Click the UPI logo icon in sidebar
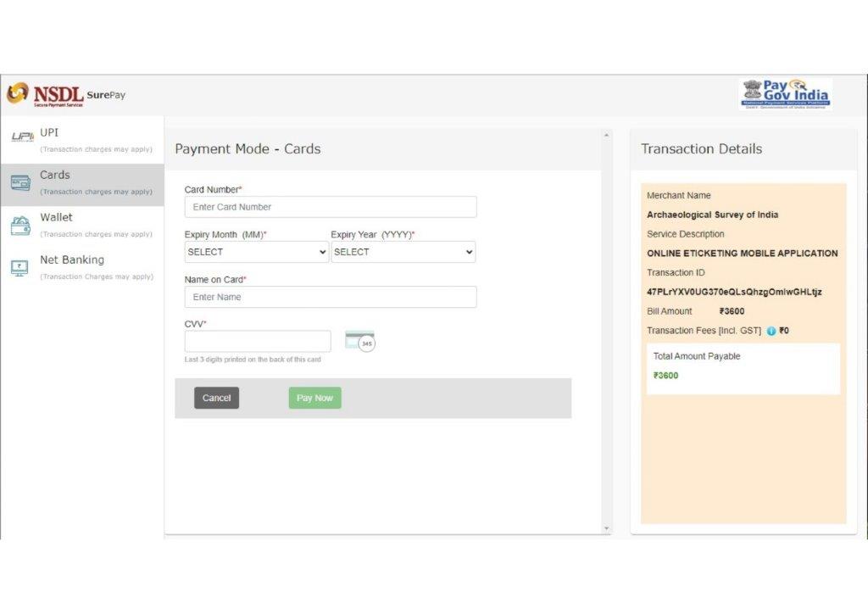 (21, 137)
